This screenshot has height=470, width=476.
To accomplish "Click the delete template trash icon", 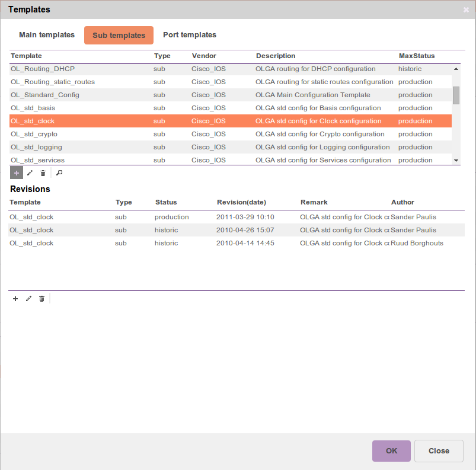I will [x=43, y=173].
